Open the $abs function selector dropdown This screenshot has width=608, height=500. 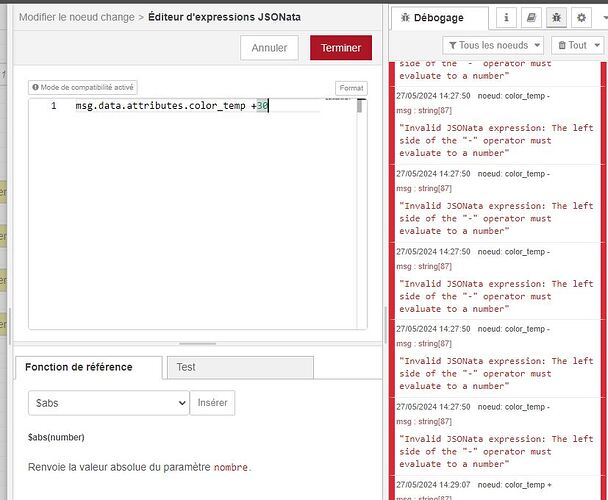click(x=108, y=402)
